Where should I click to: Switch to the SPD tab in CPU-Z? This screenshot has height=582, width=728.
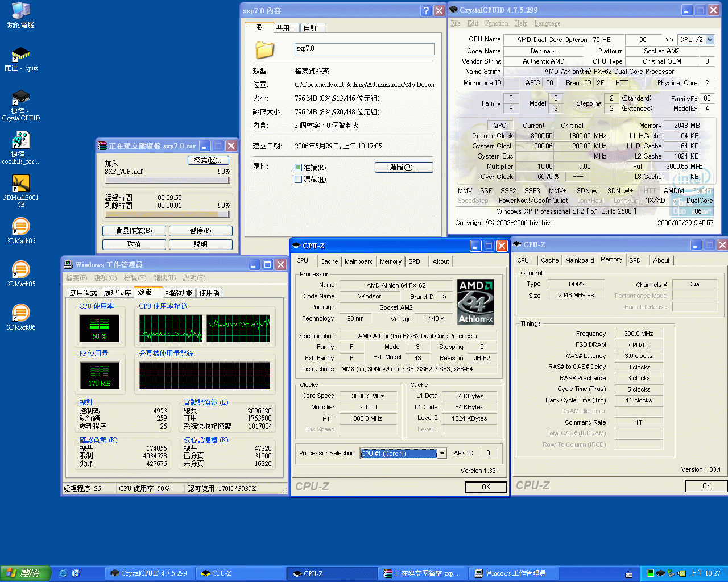[413, 261]
